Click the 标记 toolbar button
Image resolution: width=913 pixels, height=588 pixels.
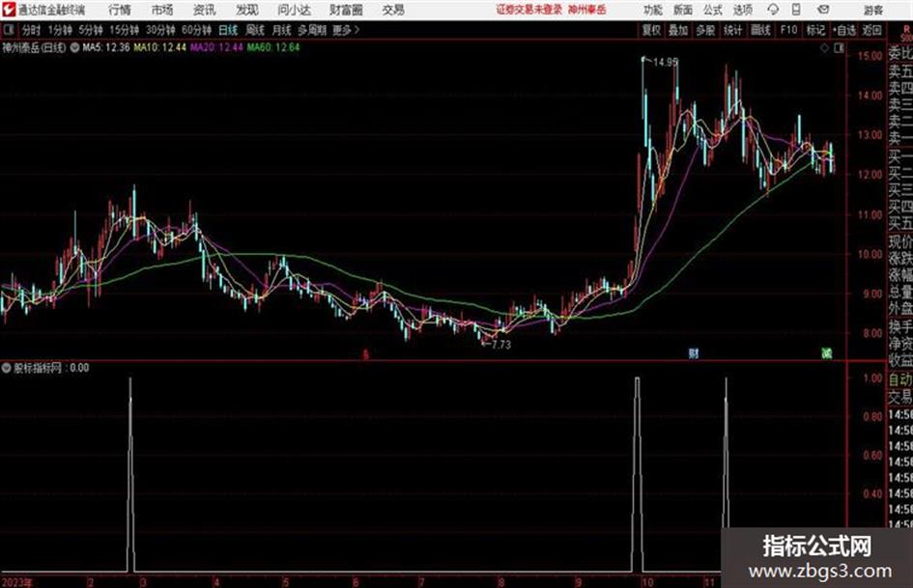click(815, 30)
